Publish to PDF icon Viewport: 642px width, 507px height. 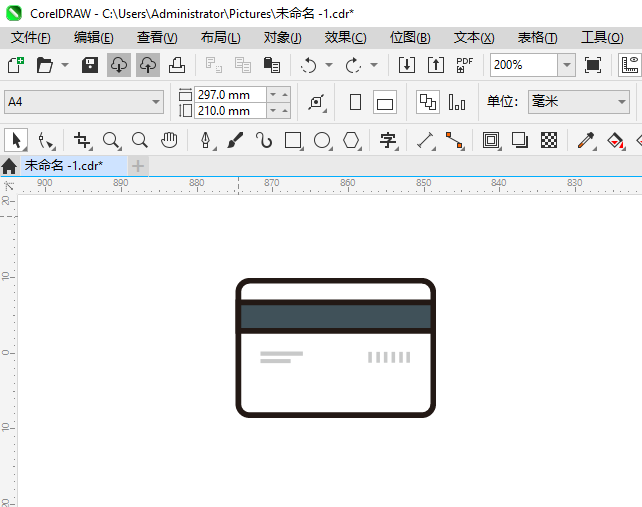464,65
